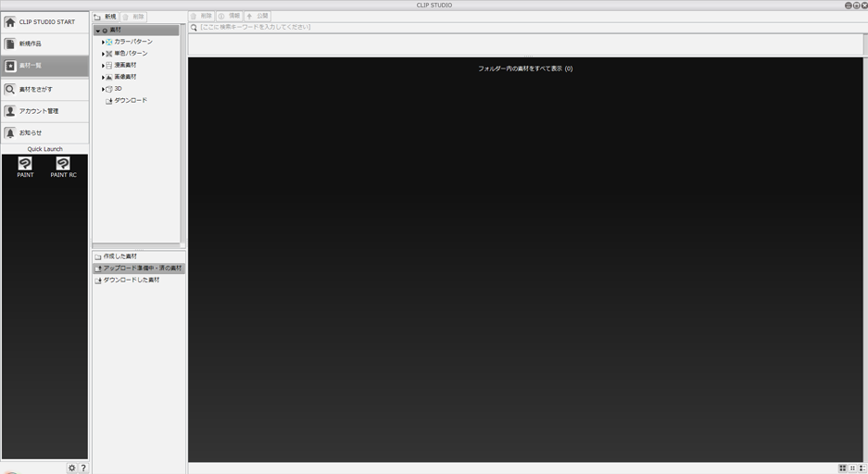Expand the カラーパターン folder arrow

point(103,42)
